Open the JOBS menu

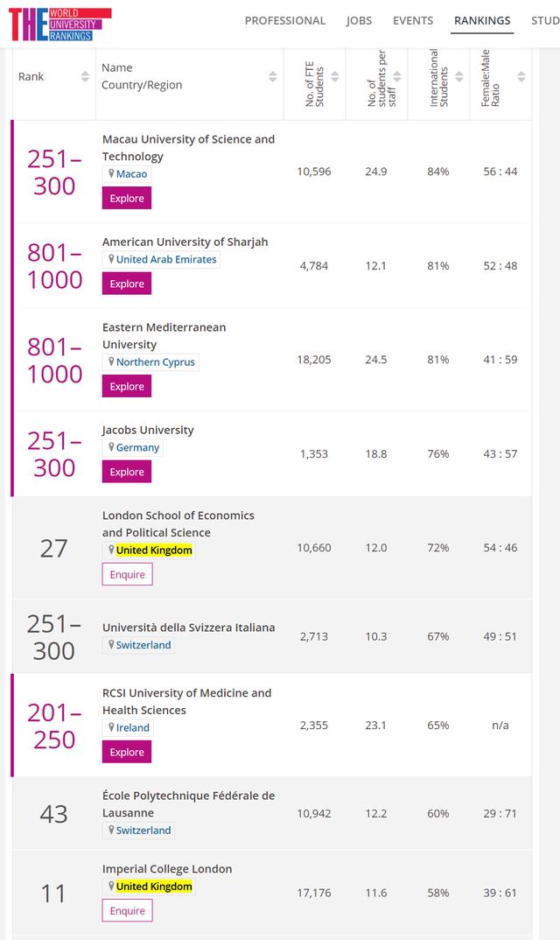click(x=360, y=20)
